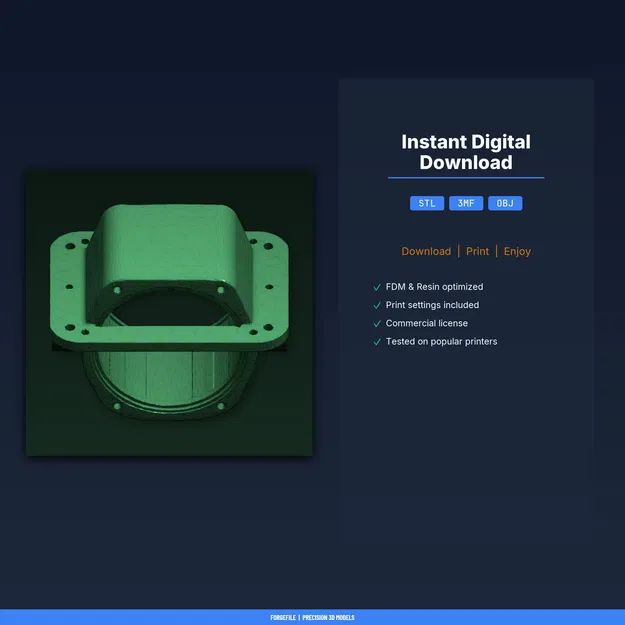Click the Commercial license text
The image size is (625, 625).
(426, 323)
